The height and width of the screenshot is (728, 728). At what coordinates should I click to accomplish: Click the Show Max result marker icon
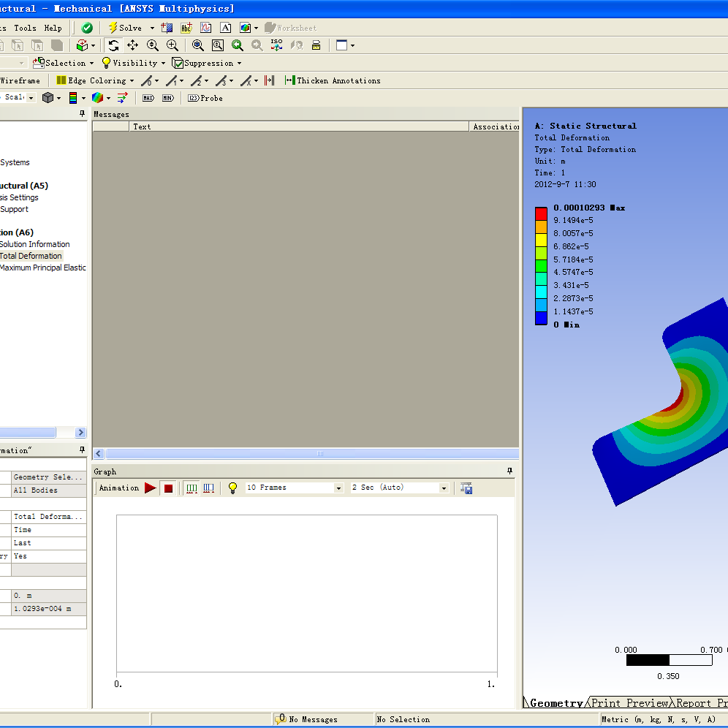point(149,98)
